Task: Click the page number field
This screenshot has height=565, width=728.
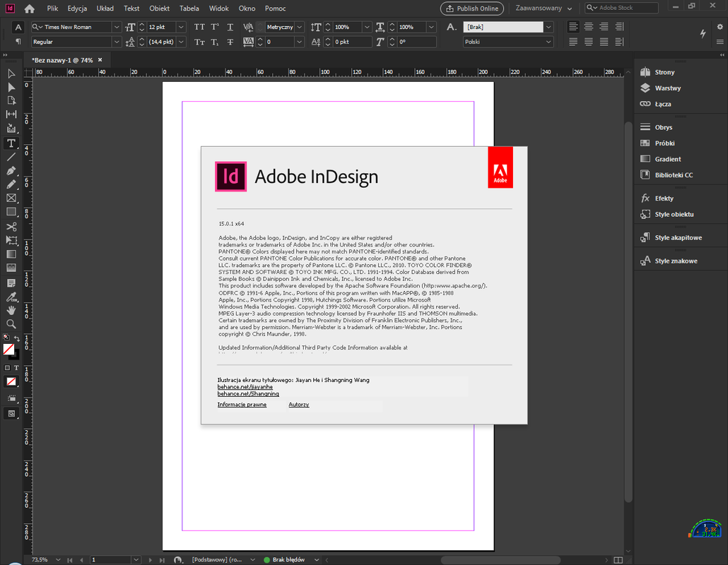Action: 111,560
